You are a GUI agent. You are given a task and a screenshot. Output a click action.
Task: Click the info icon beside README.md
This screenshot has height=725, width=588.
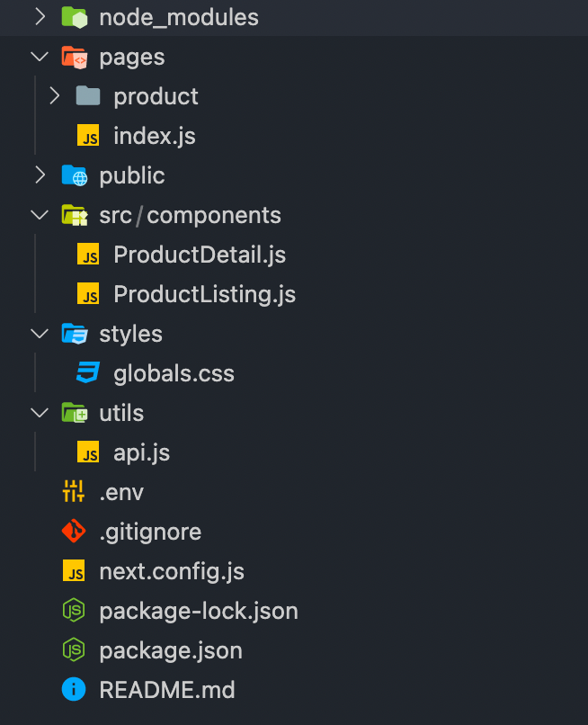coord(74,689)
